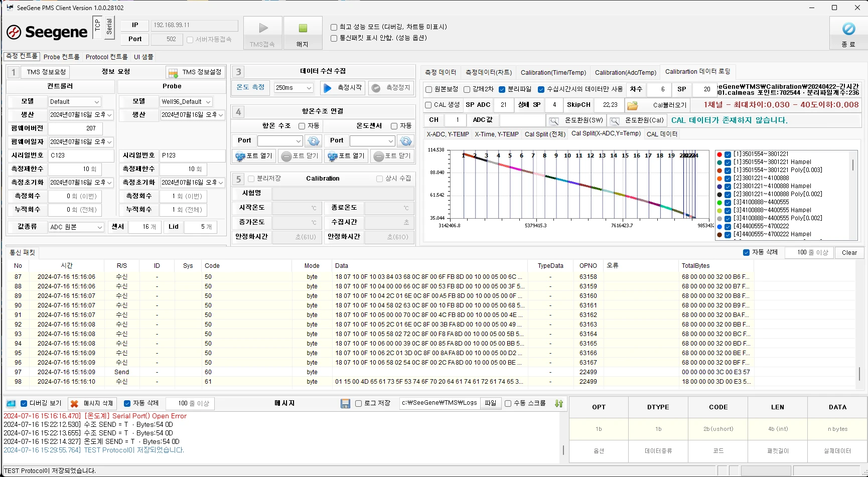
Task: Toggle 디버깅 보기 checkbox
Action: point(24,403)
